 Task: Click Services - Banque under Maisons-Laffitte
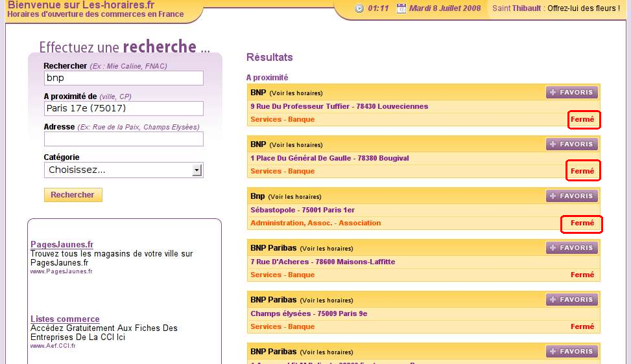(x=283, y=275)
